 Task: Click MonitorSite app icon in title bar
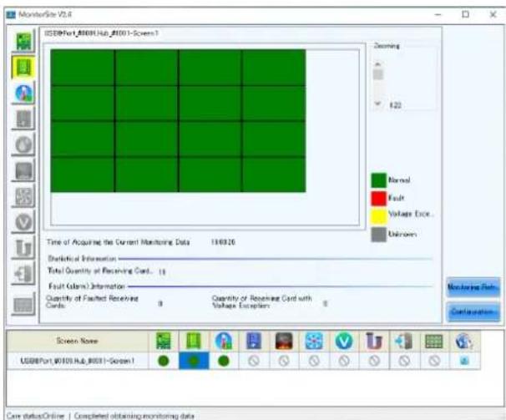(x=11, y=14)
